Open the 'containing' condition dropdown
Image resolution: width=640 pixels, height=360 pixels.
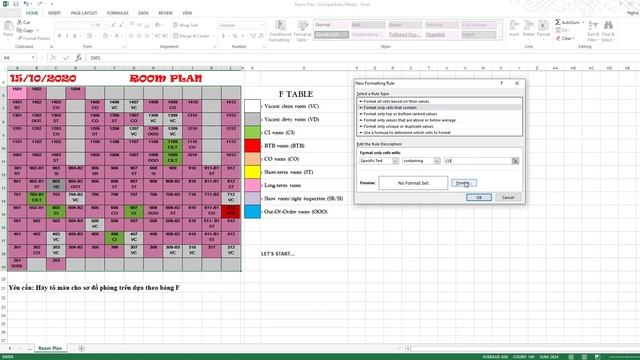point(421,161)
